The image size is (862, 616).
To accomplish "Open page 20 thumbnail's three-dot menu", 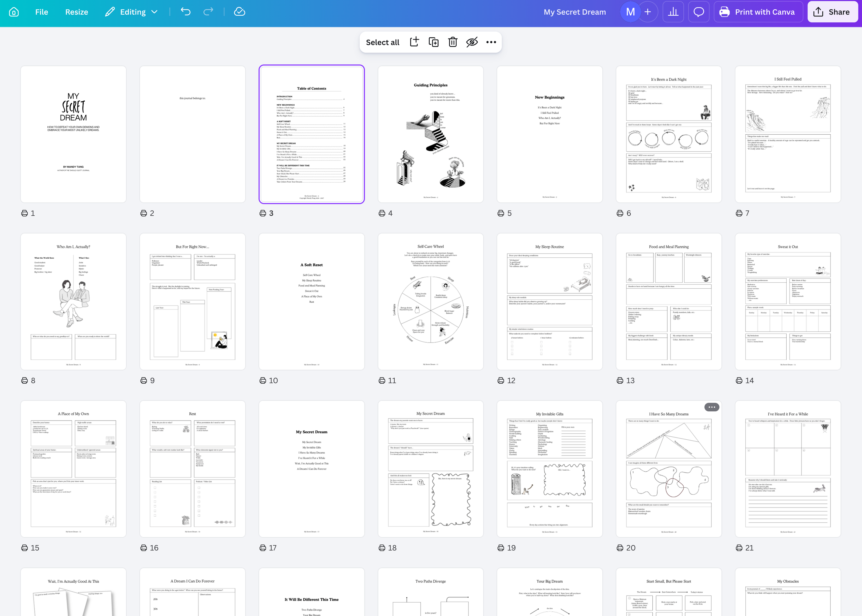I will pos(711,407).
